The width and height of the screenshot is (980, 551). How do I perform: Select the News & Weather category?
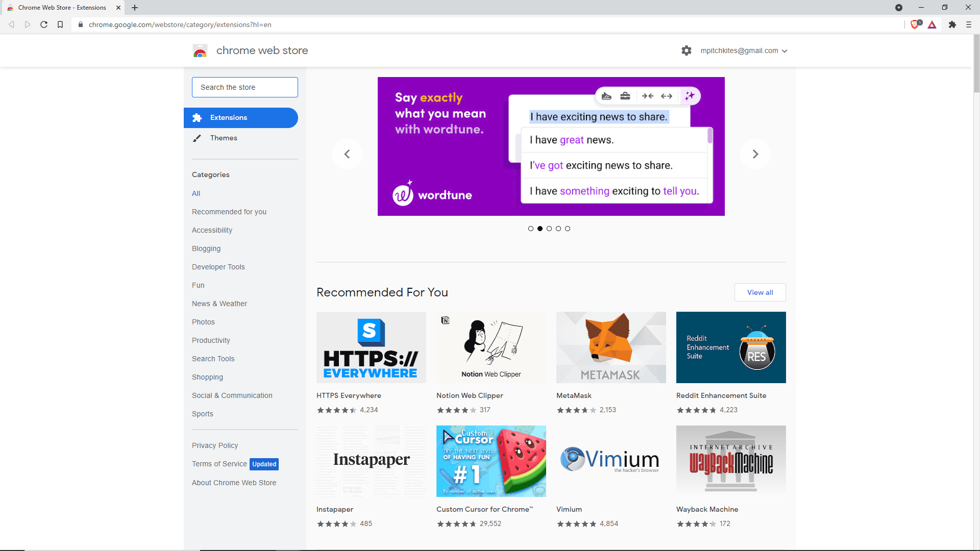coord(219,304)
